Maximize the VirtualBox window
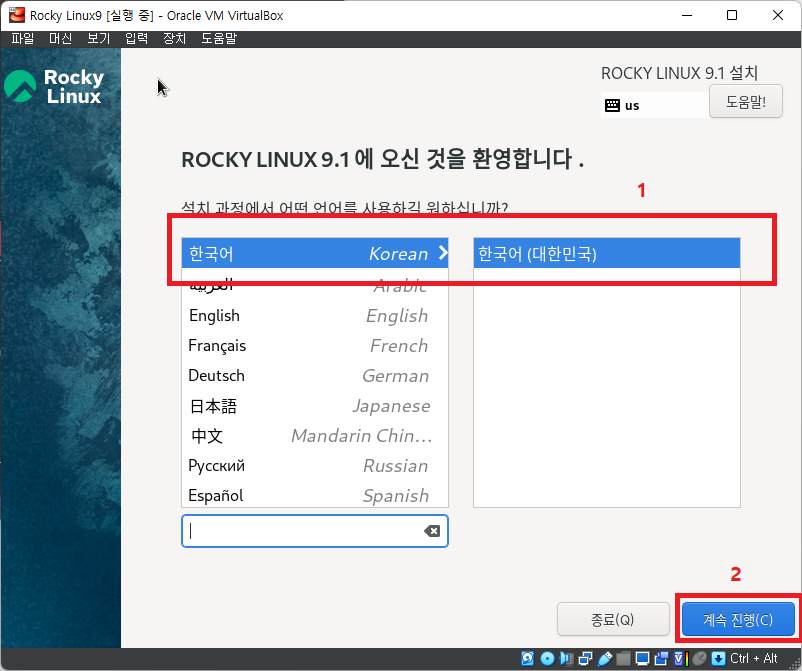The width and height of the screenshot is (802, 671). [732, 15]
